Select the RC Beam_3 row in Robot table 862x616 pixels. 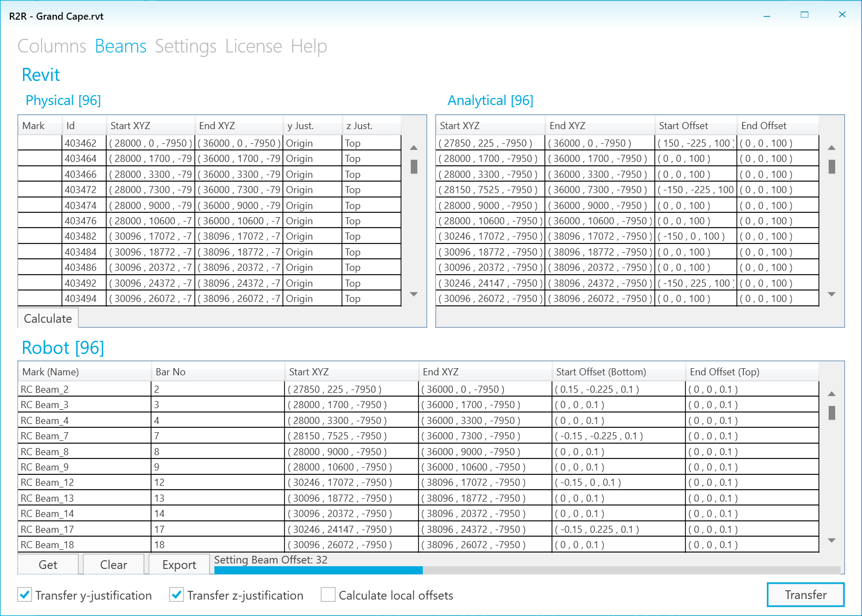point(418,405)
